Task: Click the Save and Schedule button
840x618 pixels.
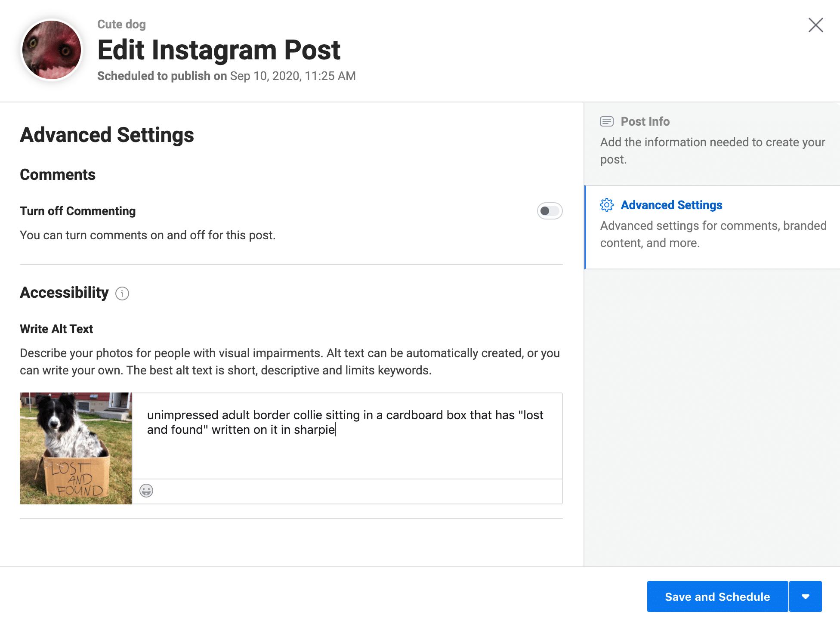Action: (717, 596)
